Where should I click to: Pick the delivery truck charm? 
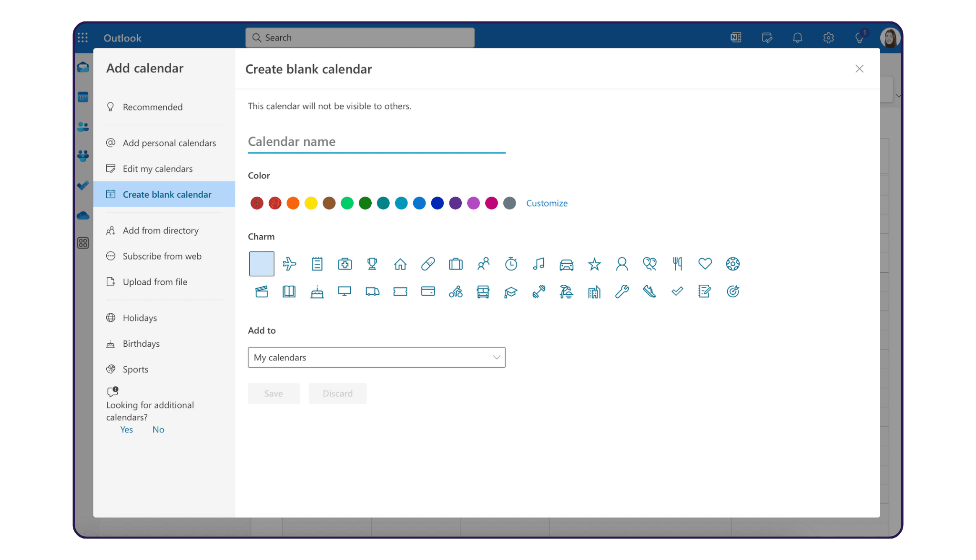click(372, 291)
